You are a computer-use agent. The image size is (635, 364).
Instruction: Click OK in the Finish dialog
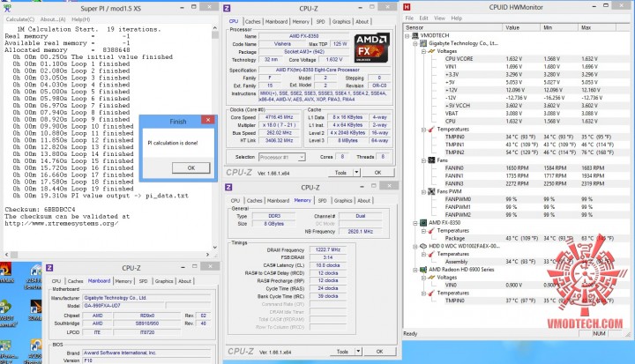(x=190, y=167)
